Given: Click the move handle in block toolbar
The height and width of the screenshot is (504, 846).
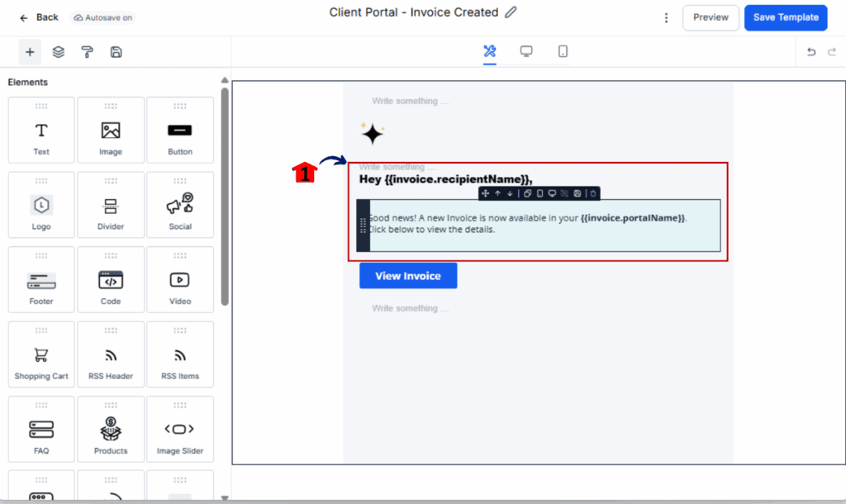Looking at the screenshot, I should point(485,193).
